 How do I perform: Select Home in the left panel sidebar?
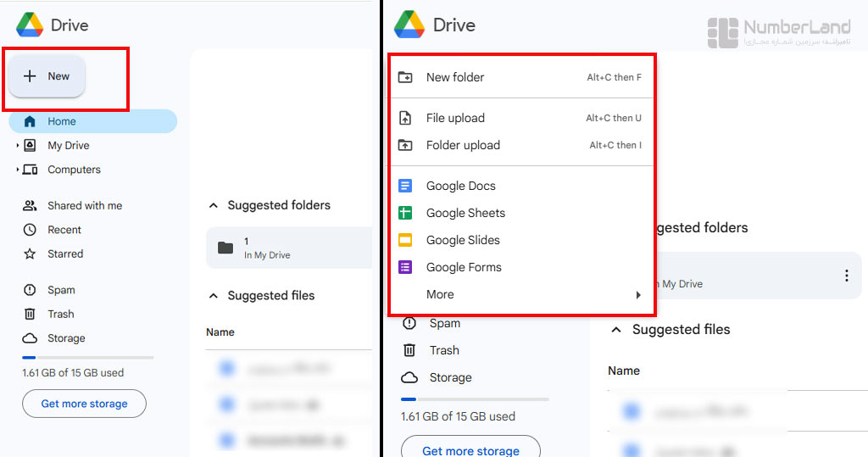(x=93, y=121)
